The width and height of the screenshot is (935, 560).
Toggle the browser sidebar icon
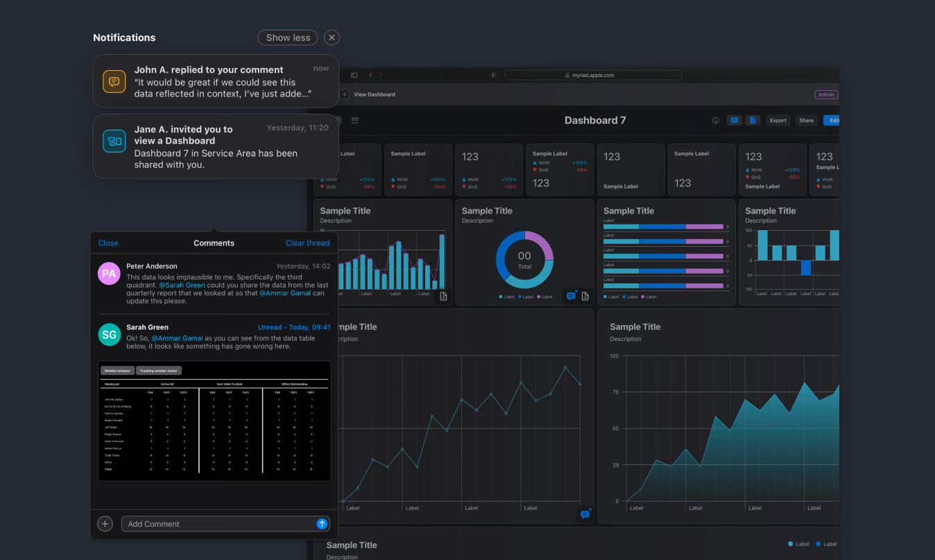coord(354,75)
